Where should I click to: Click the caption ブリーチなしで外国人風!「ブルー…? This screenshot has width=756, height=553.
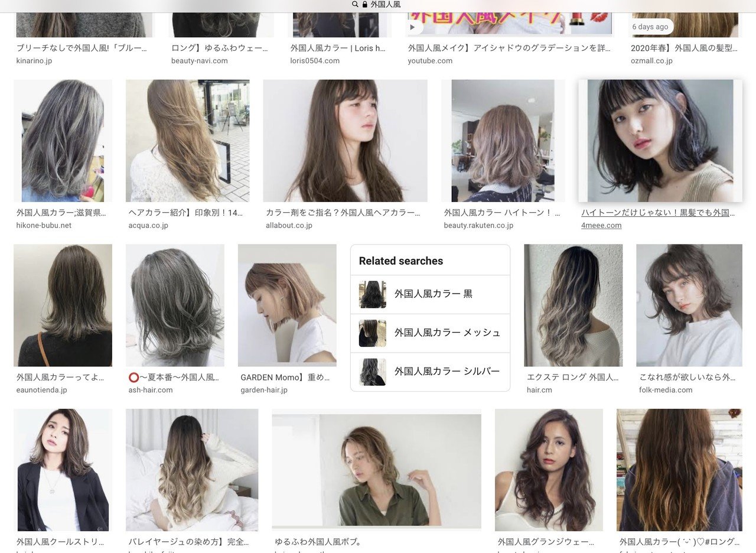click(82, 48)
